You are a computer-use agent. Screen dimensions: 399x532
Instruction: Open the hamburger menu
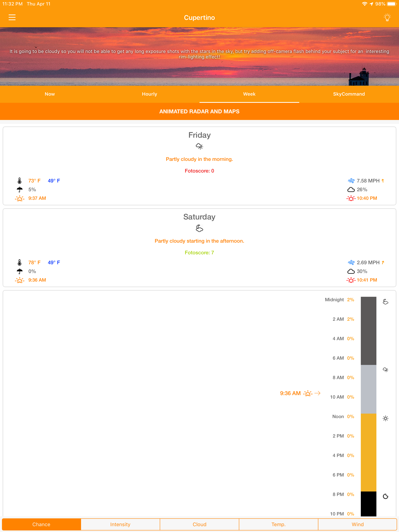click(12, 17)
